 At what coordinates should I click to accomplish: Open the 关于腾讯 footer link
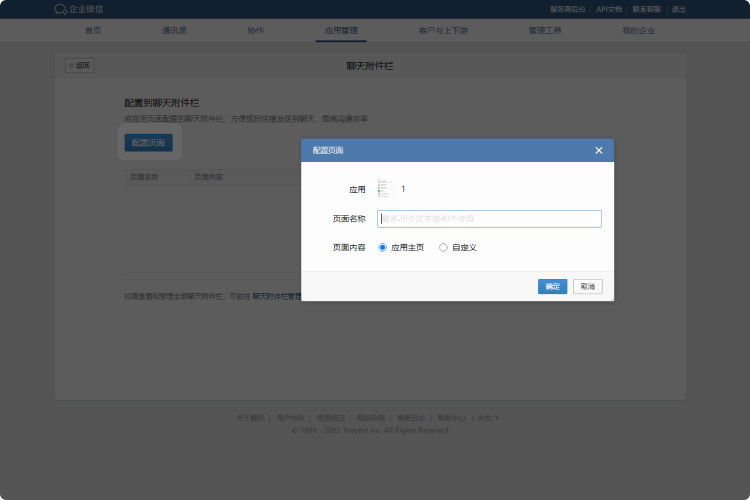[x=250, y=418]
